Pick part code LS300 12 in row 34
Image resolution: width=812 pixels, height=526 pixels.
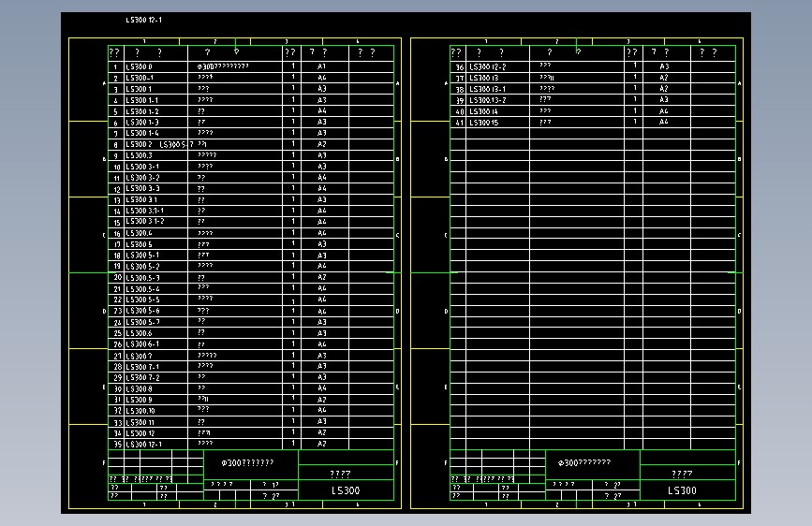[x=140, y=433]
